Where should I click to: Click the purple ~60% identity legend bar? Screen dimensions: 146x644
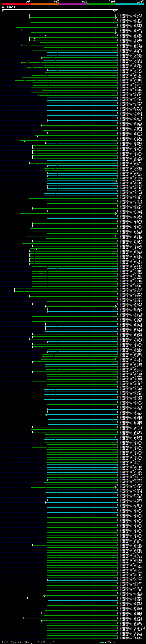click(x=73, y=4)
